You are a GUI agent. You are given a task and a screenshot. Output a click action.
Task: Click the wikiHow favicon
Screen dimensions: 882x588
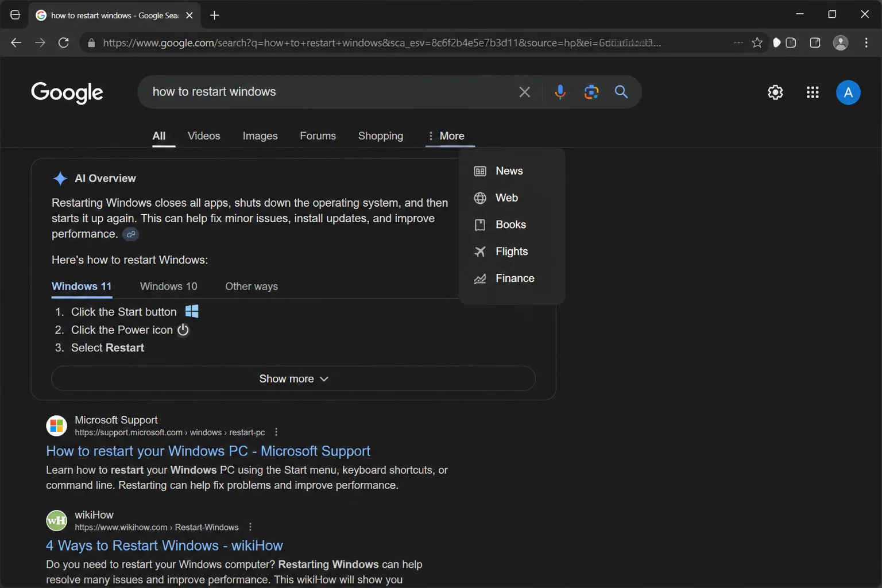click(56, 520)
